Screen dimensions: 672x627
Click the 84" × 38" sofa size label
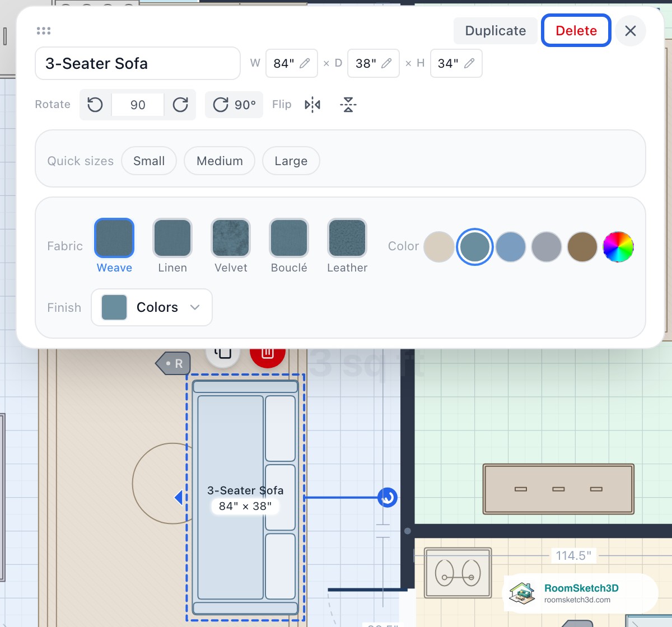(245, 506)
